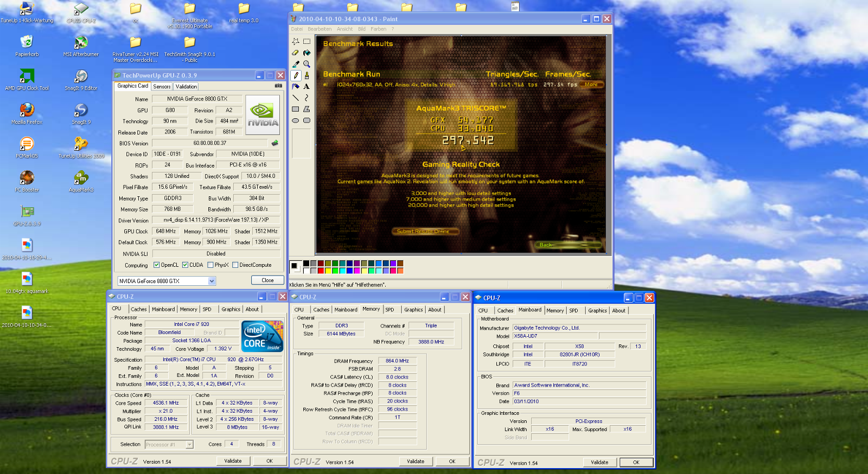
Task: Select the Mozilla Firefox desktop icon
Action: click(27, 114)
